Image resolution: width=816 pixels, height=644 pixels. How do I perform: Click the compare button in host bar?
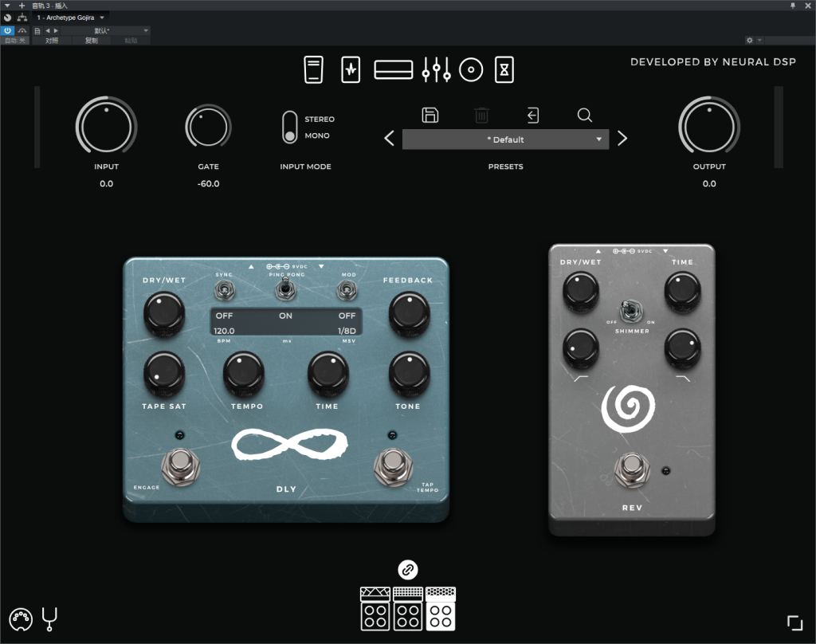(52, 40)
